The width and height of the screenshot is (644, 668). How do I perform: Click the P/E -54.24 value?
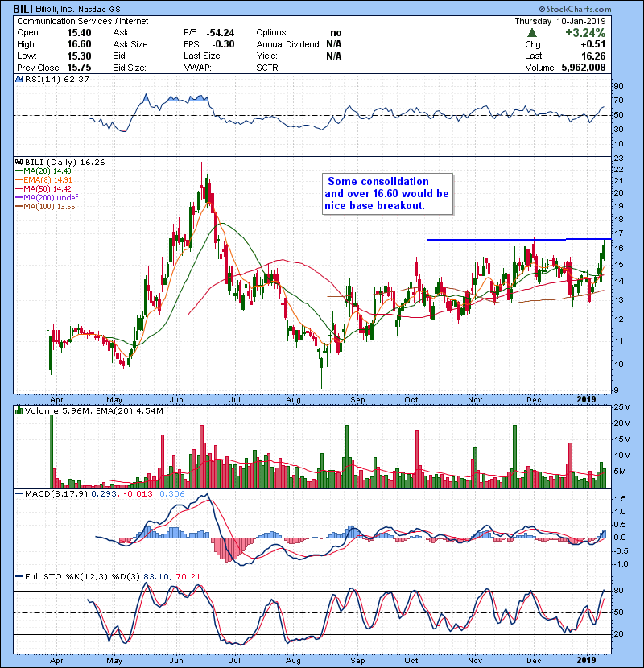(x=221, y=33)
